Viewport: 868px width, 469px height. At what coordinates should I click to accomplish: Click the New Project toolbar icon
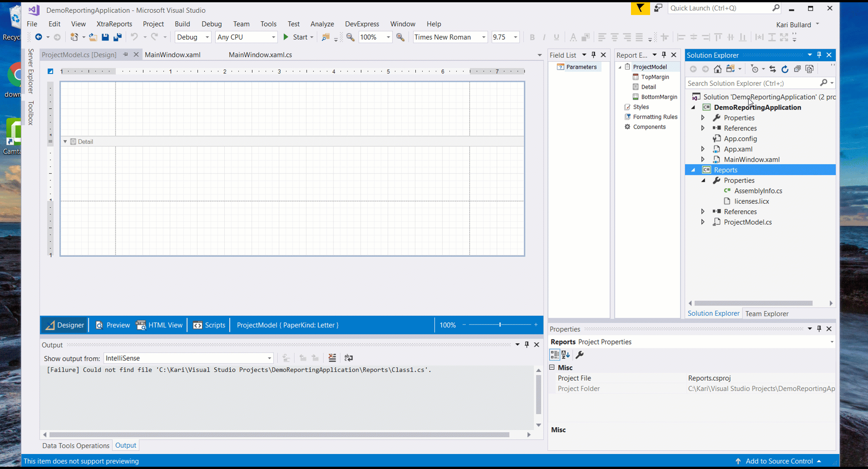74,37
